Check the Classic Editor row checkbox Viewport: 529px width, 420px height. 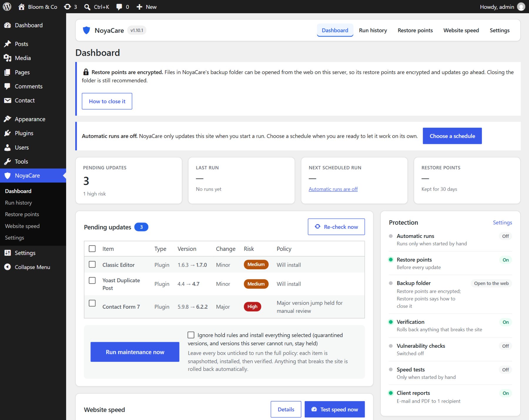[92, 264]
